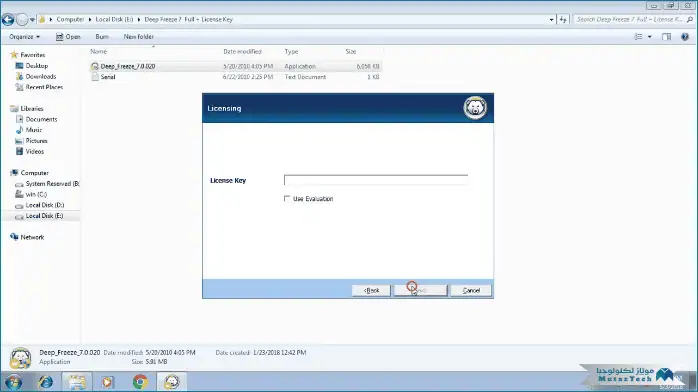The height and width of the screenshot is (392, 698).
Task: Click Burn in the Explorer toolbar
Action: click(102, 37)
